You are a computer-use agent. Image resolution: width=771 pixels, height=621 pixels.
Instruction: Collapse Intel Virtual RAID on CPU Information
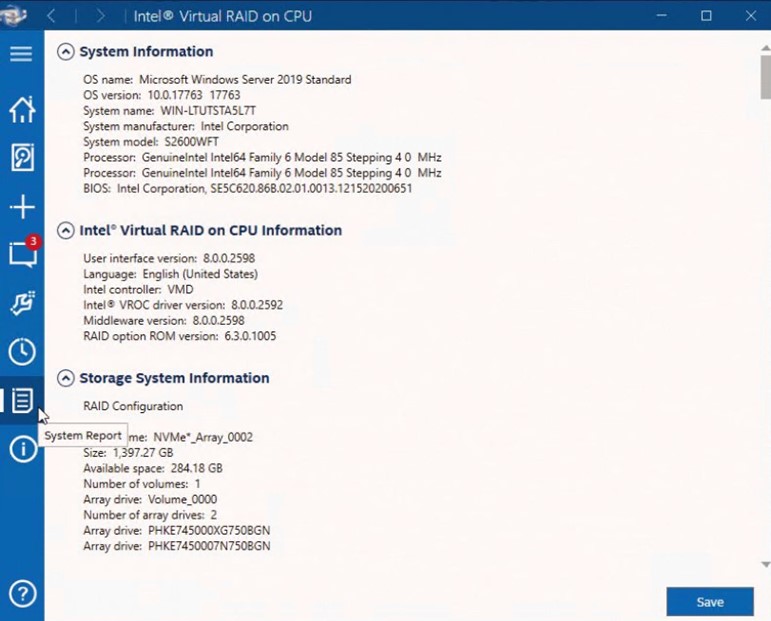(65, 231)
